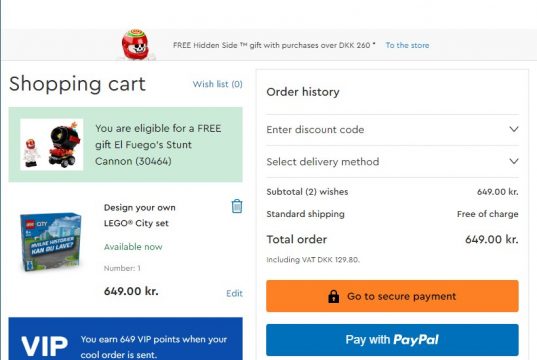Click the red skull helmet promo icon
The height and width of the screenshot is (360, 537).
pyautogui.click(x=135, y=45)
